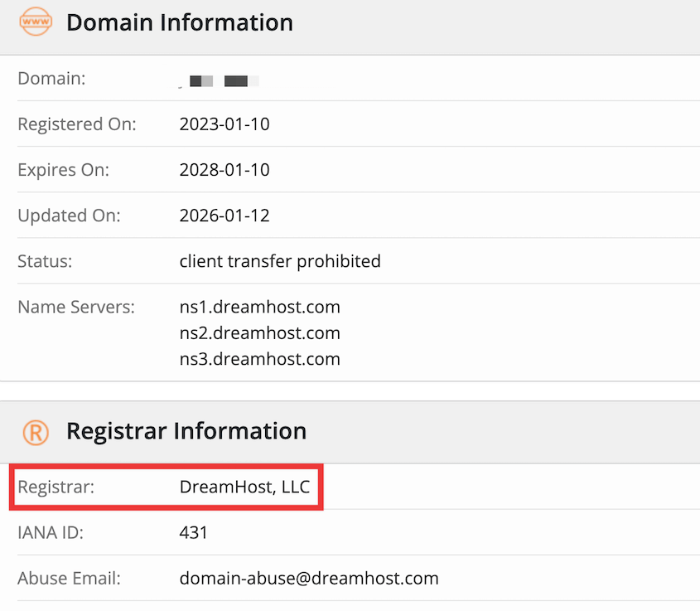The height and width of the screenshot is (611, 700).
Task: Click the orange globe Domain Information icon
Action: pyautogui.click(x=34, y=22)
